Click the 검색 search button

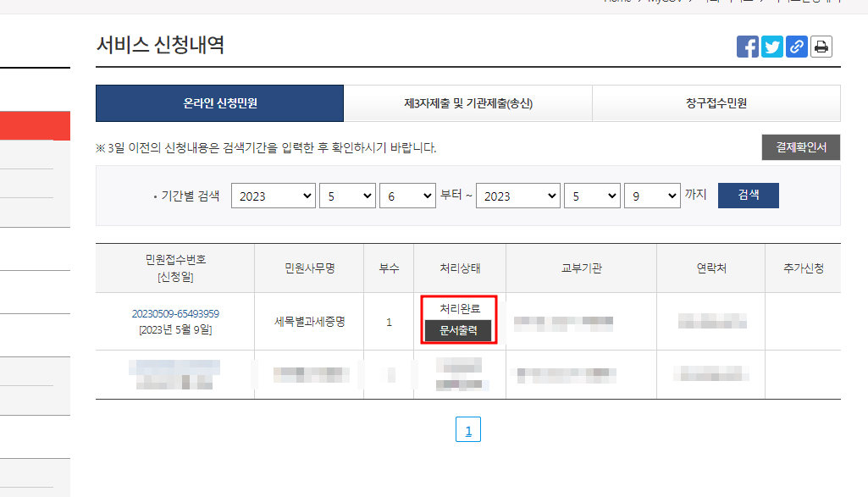click(748, 195)
